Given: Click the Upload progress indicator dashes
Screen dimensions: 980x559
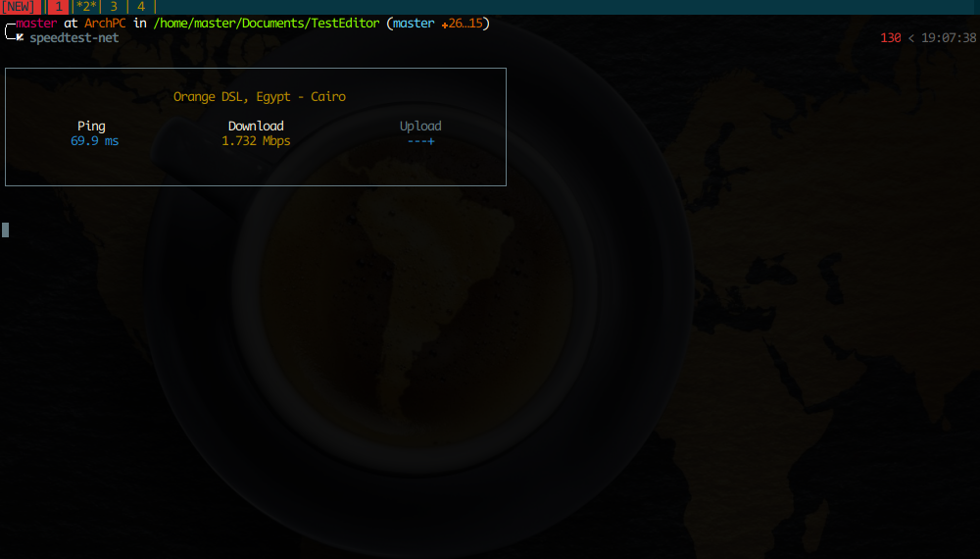Looking at the screenshot, I should pyautogui.click(x=420, y=141).
